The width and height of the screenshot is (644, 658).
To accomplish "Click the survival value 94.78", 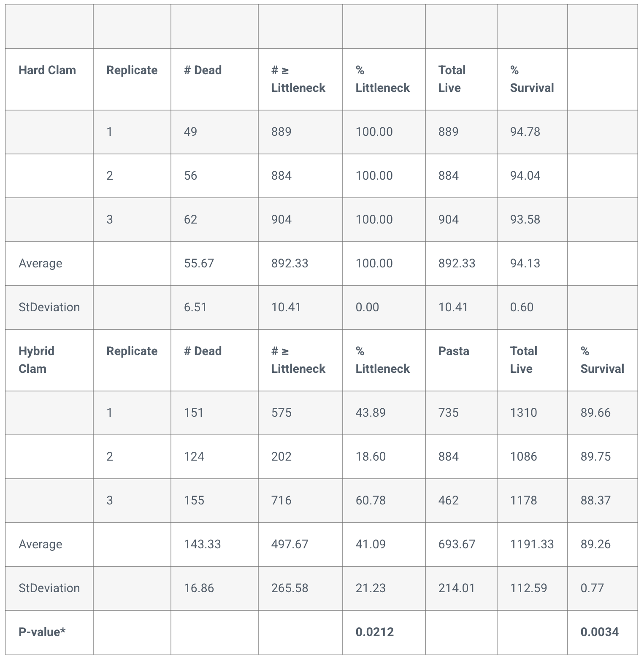I will (525, 132).
